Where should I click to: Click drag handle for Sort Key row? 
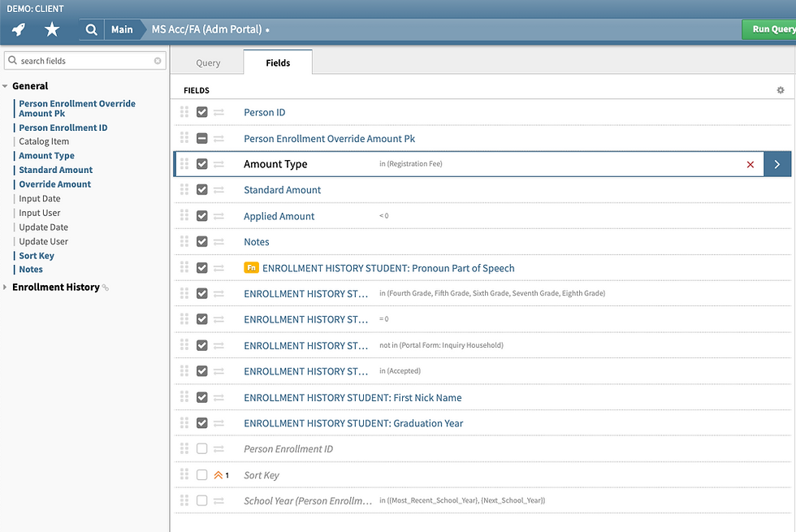(184, 474)
